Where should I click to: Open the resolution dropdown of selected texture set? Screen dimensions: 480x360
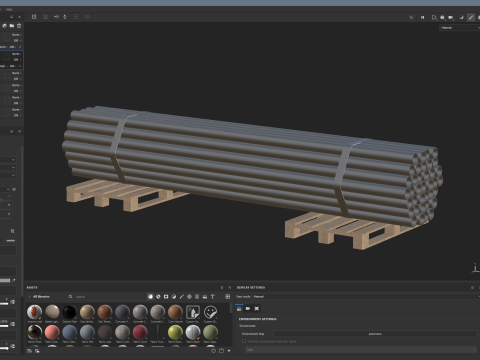[17, 60]
